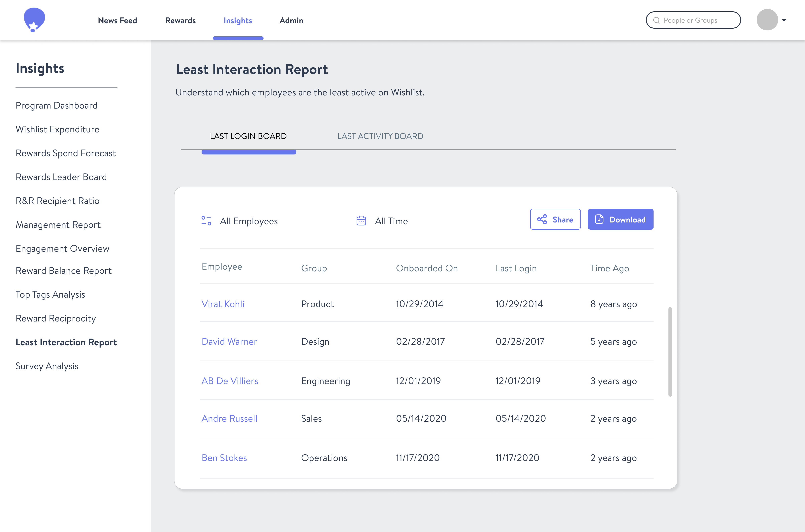The width and height of the screenshot is (805, 532).
Task: Open Rewards Spend Forecast
Action: click(x=66, y=153)
